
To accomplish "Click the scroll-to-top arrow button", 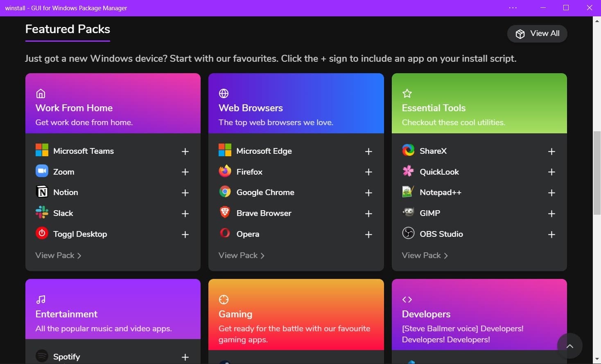I will 569,346.
